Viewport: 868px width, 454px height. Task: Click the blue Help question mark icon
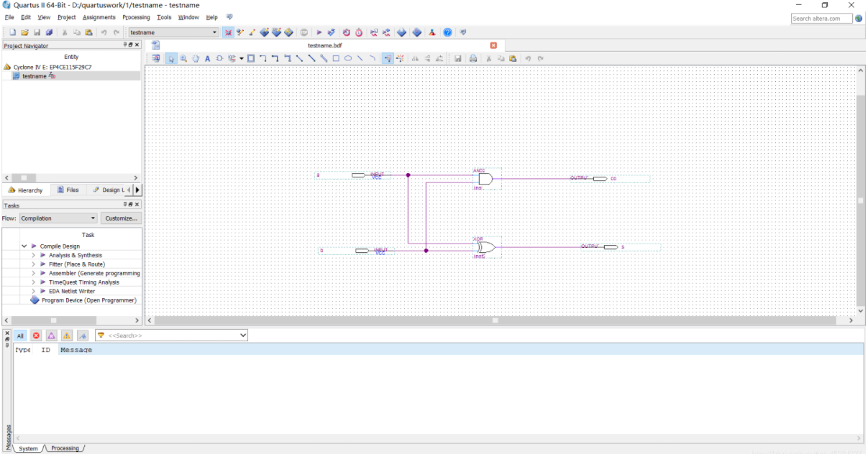(x=447, y=32)
